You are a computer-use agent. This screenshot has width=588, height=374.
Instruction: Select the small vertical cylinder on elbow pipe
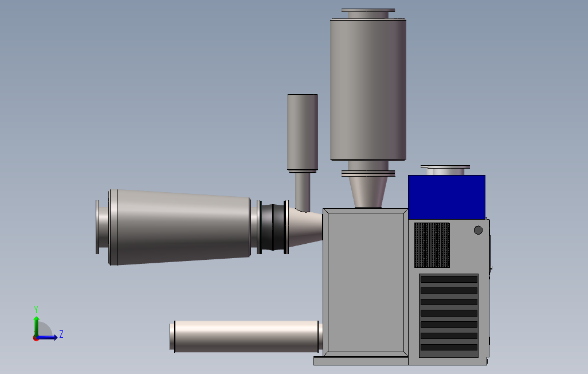coord(303,133)
